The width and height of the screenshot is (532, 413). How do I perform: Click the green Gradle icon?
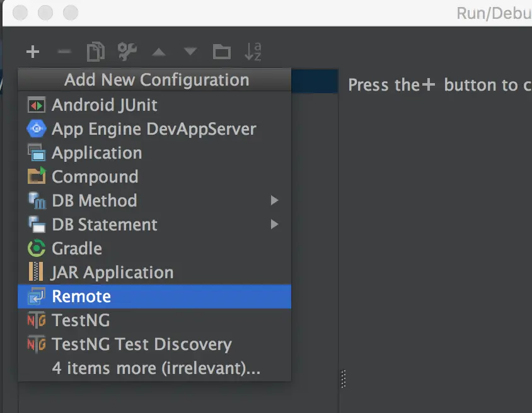pos(37,248)
